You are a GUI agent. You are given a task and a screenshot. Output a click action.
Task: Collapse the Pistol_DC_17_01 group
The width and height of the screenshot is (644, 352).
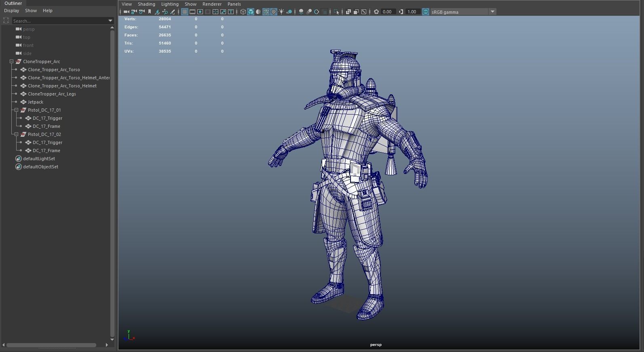[16, 110]
